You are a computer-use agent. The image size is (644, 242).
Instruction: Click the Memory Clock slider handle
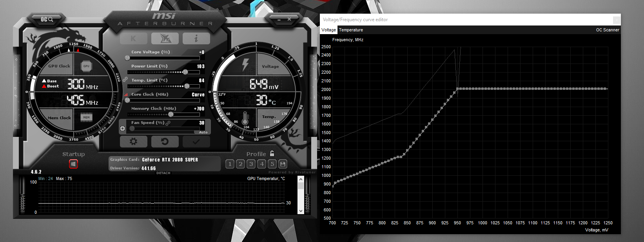click(x=171, y=114)
